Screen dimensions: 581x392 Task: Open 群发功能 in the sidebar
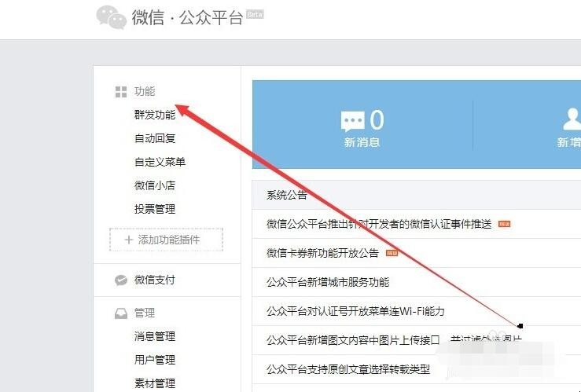pos(155,115)
